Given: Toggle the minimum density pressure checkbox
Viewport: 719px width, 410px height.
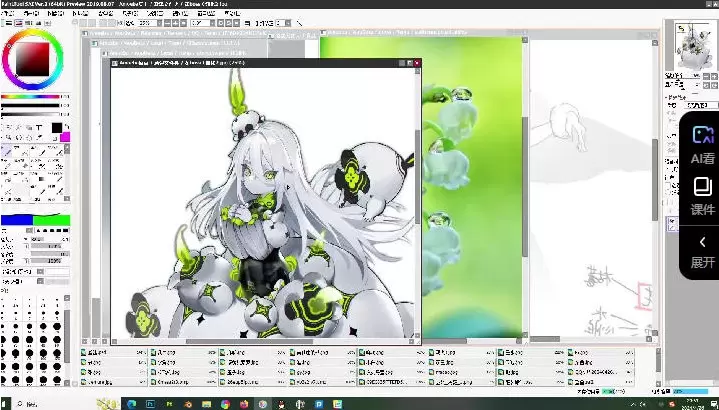Looking at the screenshot, I should pos(26,260).
